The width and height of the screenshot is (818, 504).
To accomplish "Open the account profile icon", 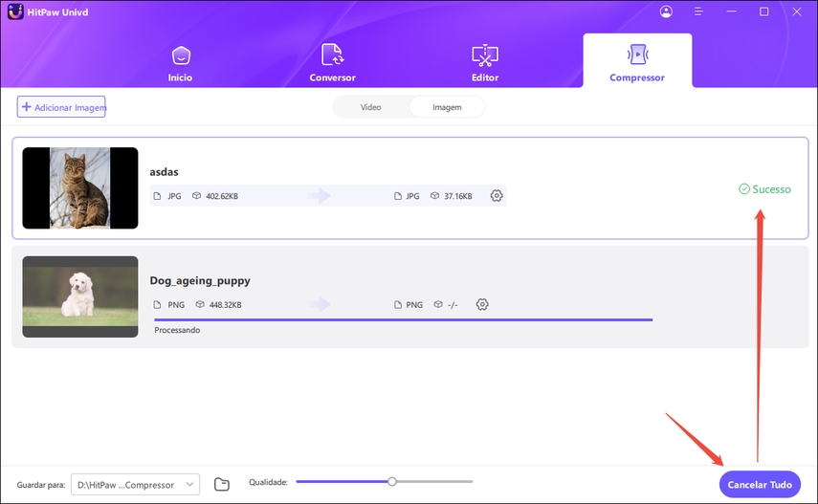I will 666,11.
